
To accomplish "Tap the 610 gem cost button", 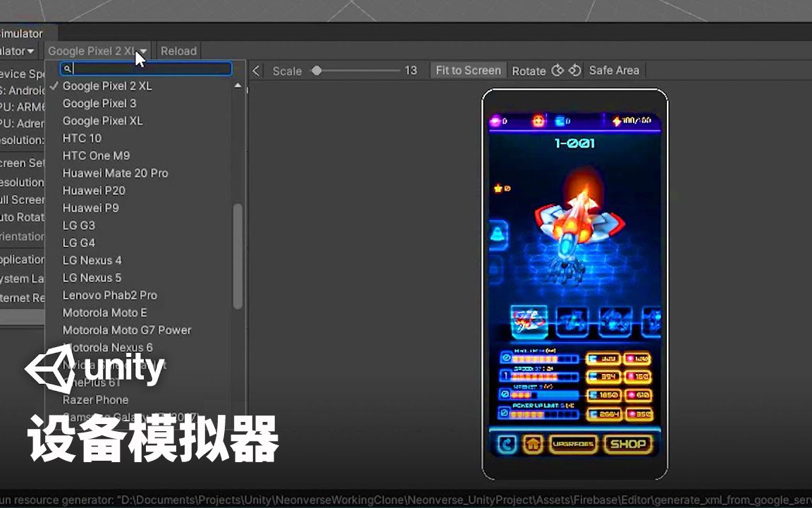I will click(x=638, y=395).
